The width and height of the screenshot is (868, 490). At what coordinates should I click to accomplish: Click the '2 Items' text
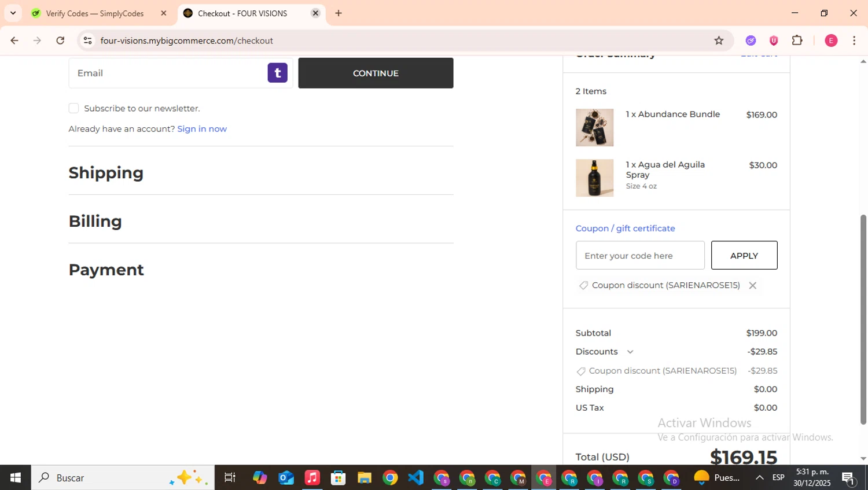[x=591, y=91]
